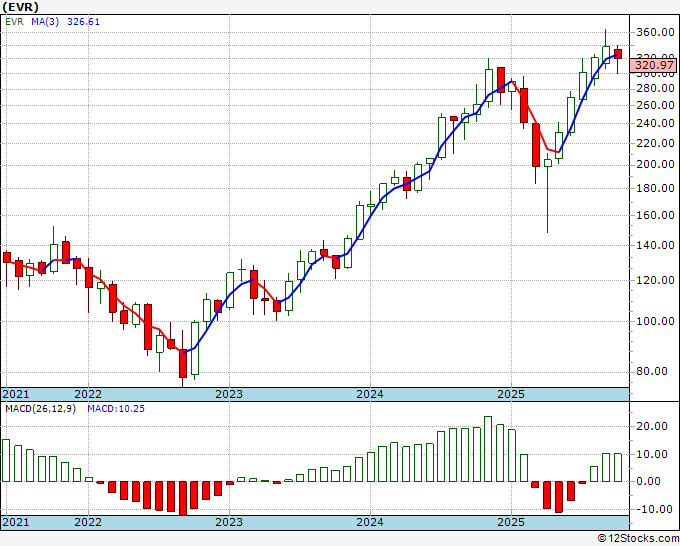
Task: Select 2025 on the price chart time axis
Action: 511,394
